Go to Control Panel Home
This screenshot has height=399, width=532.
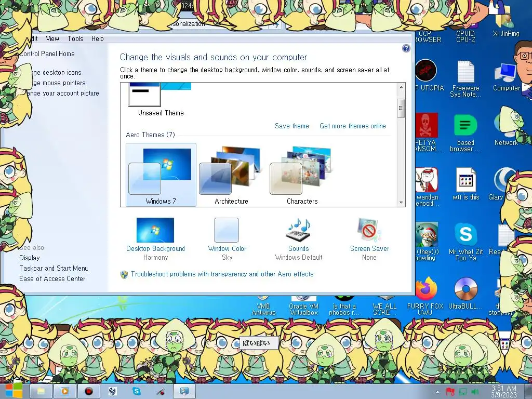pyautogui.click(x=47, y=54)
